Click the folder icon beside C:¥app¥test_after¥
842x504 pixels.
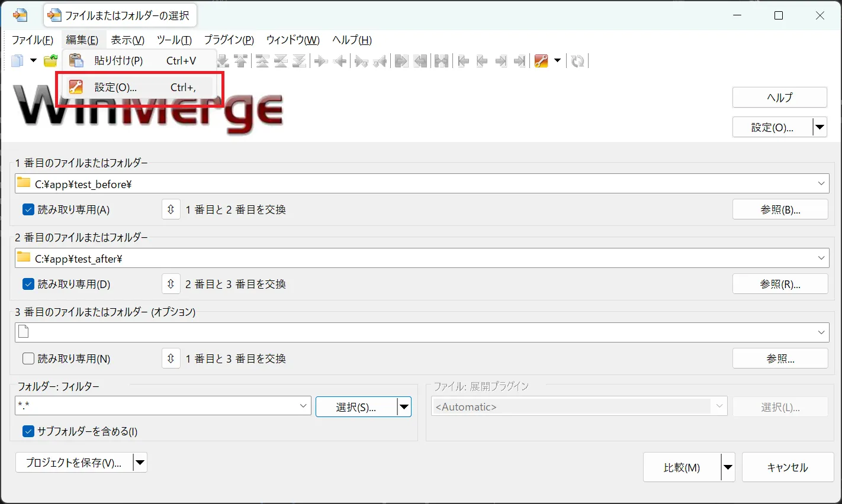24,258
